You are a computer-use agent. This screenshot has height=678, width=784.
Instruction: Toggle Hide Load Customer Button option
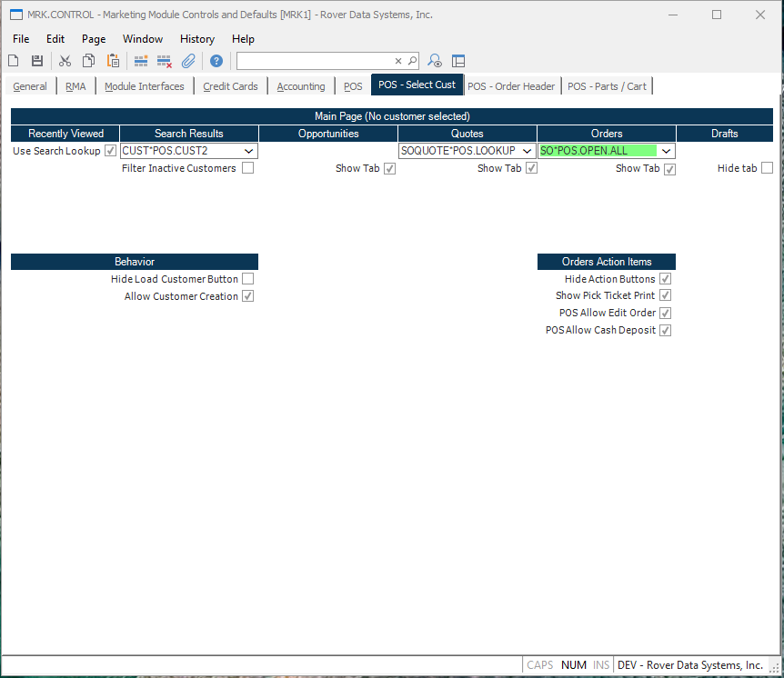point(247,279)
